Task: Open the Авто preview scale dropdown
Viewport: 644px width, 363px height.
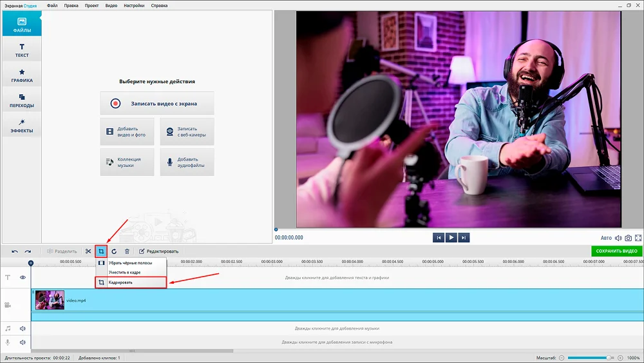Action: (x=606, y=238)
